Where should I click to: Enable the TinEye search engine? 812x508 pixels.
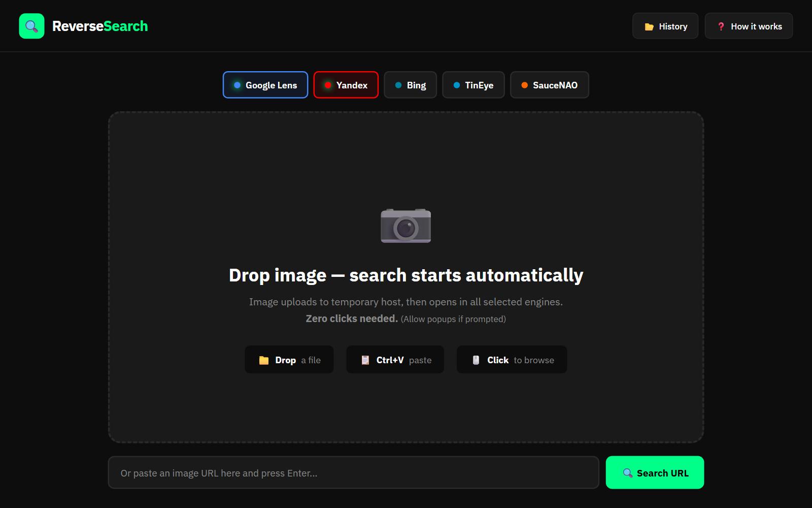(473, 85)
